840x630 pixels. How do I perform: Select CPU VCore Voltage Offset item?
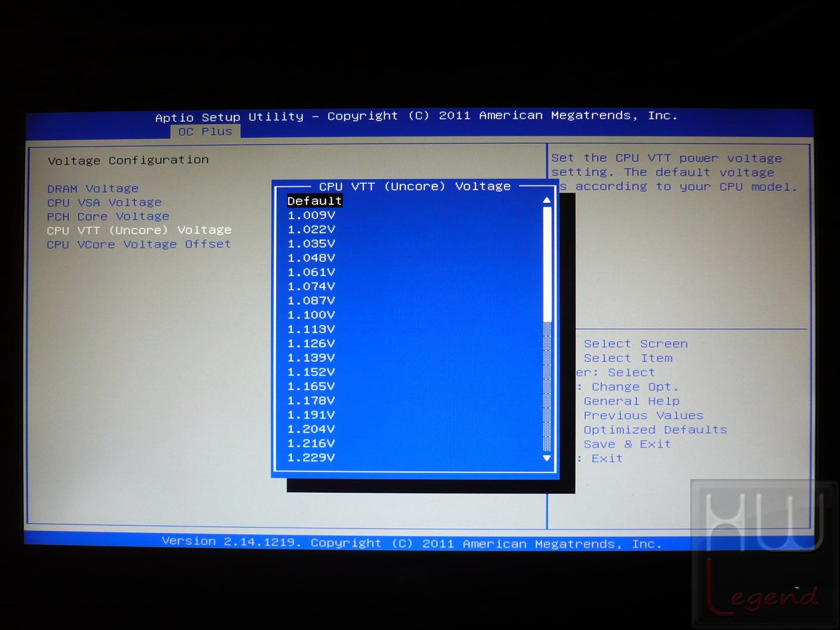click(138, 244)
